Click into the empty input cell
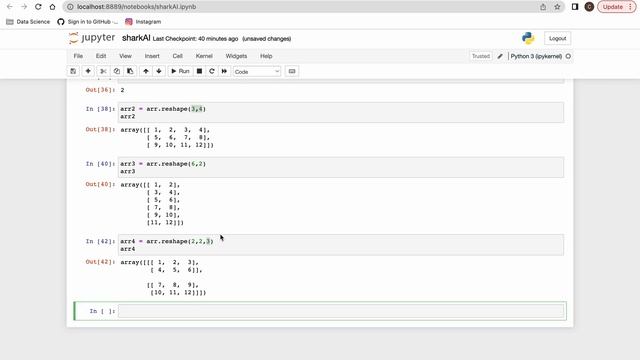 341,311
